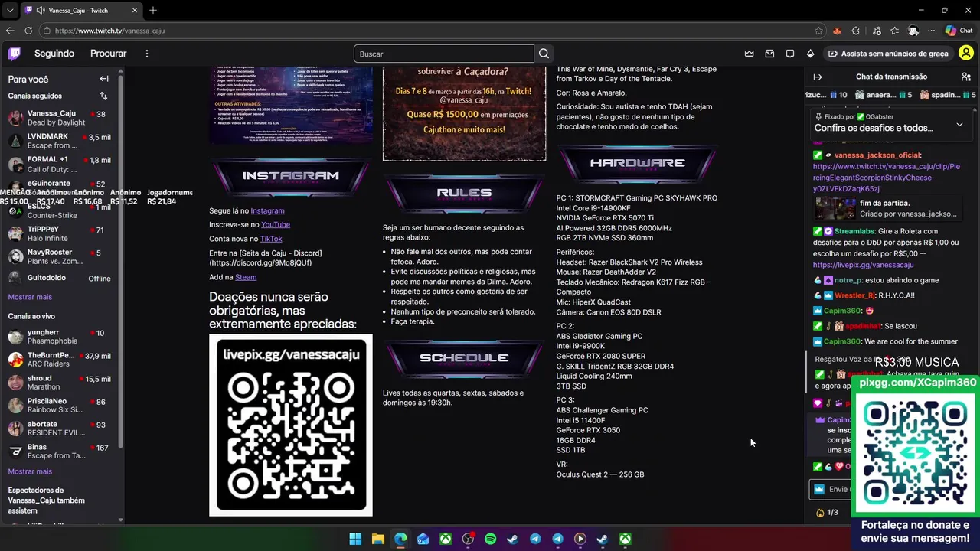Click the chat message input box
The width and height of the screenshot is (980, 551).
click(831, 489)
